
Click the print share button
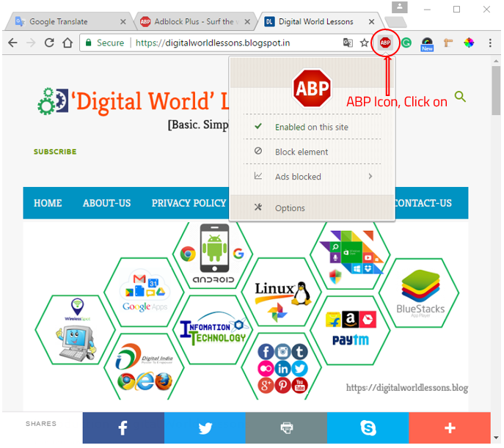pyautogui.click(x=286, y=427)
